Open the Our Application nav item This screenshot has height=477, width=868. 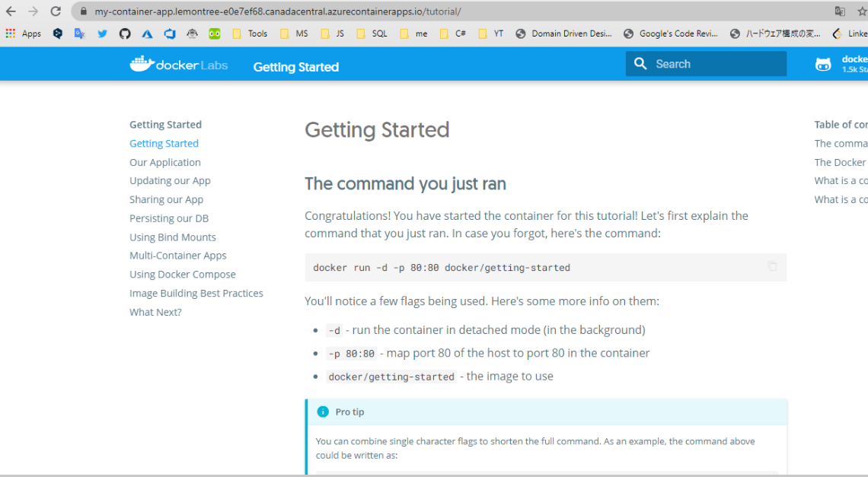pos(165,162)
